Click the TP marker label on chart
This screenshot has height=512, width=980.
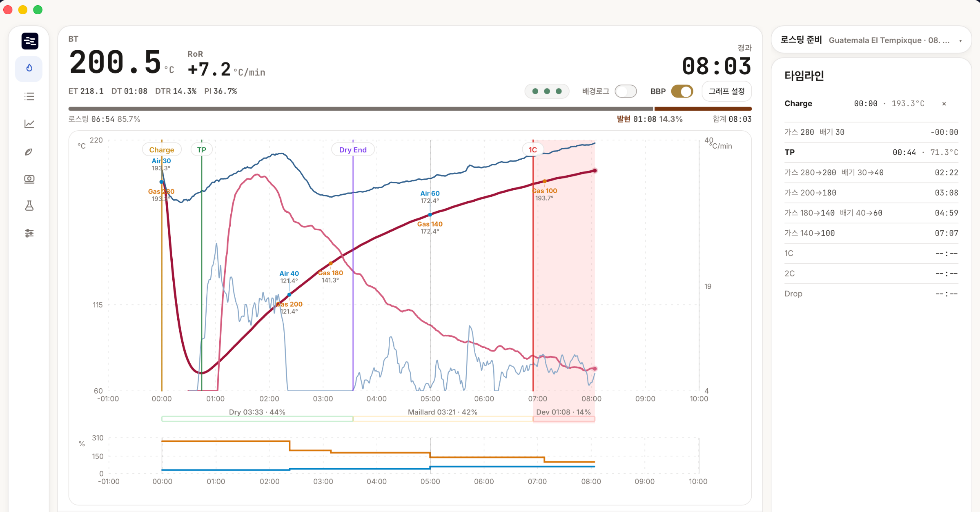(202, 150)
